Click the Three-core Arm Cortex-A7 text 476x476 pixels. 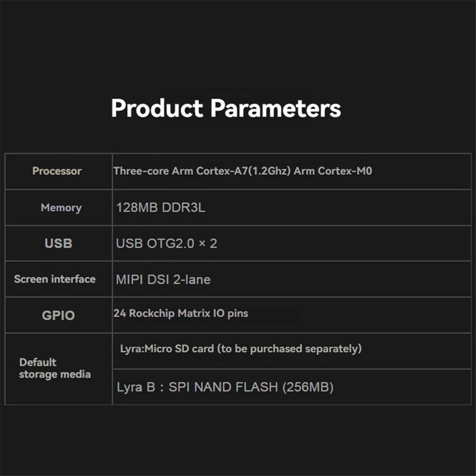[x=180, y=171]
